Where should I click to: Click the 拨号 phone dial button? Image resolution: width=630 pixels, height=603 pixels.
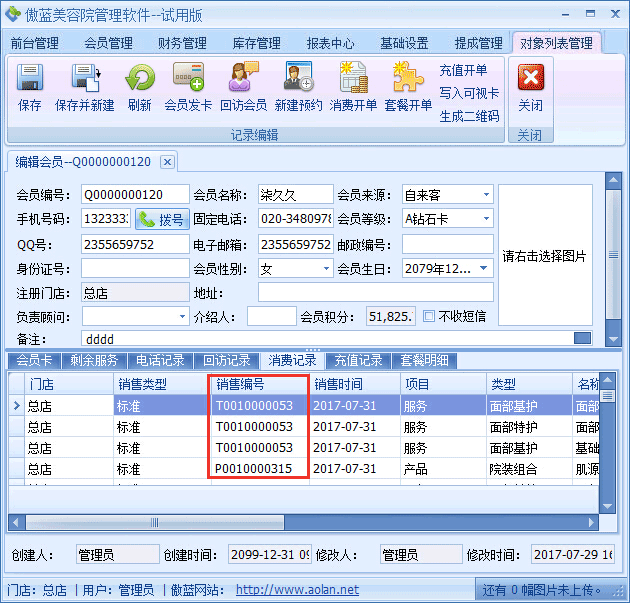162,219
